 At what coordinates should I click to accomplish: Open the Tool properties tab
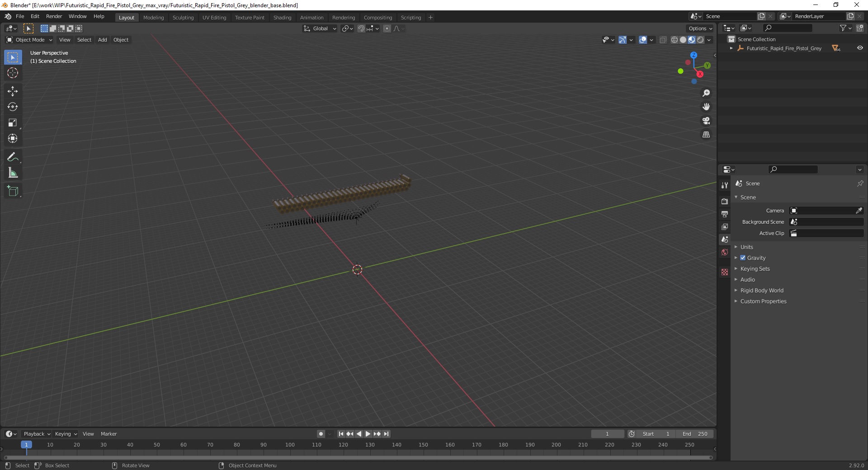pos(725,185)
